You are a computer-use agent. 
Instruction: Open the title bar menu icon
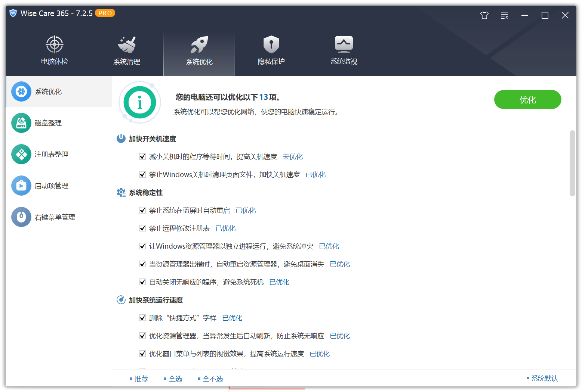(505, 15)
